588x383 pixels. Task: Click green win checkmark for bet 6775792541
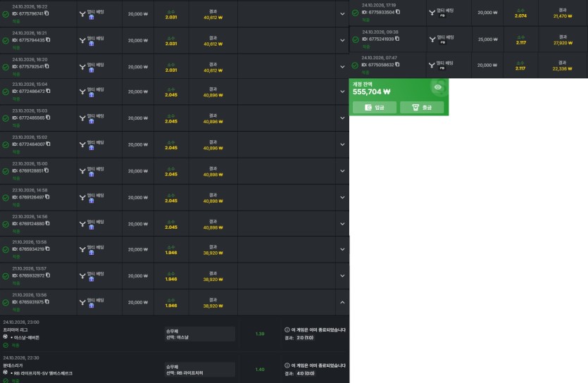(x=6, y=67)
